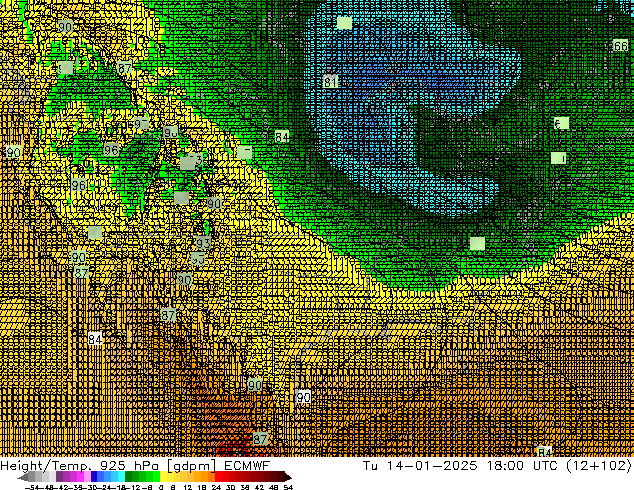Click the "93" height label on the map
634x490 pixels.
click(203, 243)
